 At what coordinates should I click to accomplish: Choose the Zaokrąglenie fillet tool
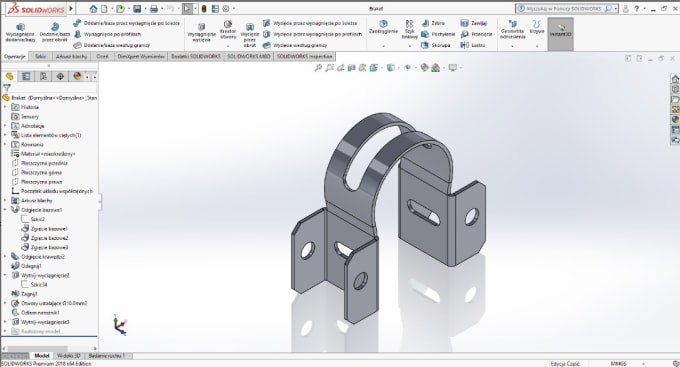(x=383, y=27)
